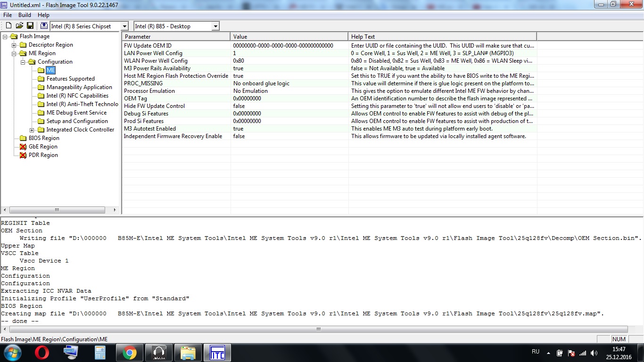Image resolution: width=644 pixels, height=362 pixels.
Task: Click the signal bars tray icon
Action: [582, 353]
